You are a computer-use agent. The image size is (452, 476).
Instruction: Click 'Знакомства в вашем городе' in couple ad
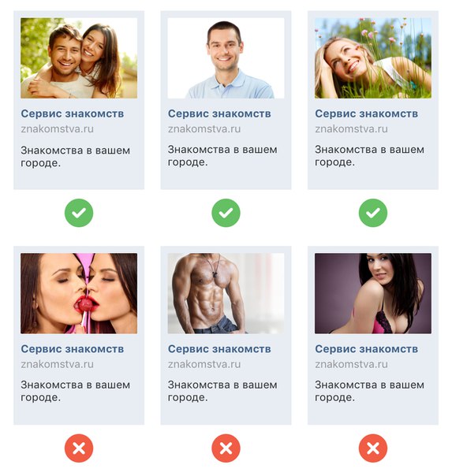(76, 156)
